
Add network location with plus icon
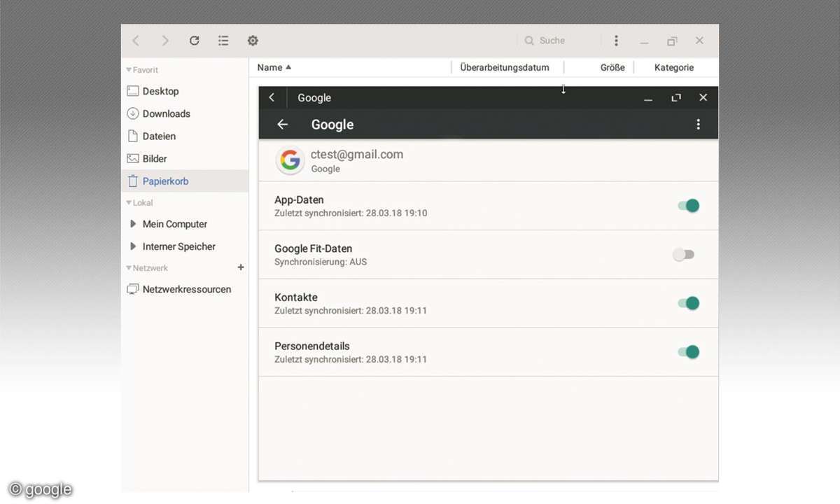[x=241, y=267]
